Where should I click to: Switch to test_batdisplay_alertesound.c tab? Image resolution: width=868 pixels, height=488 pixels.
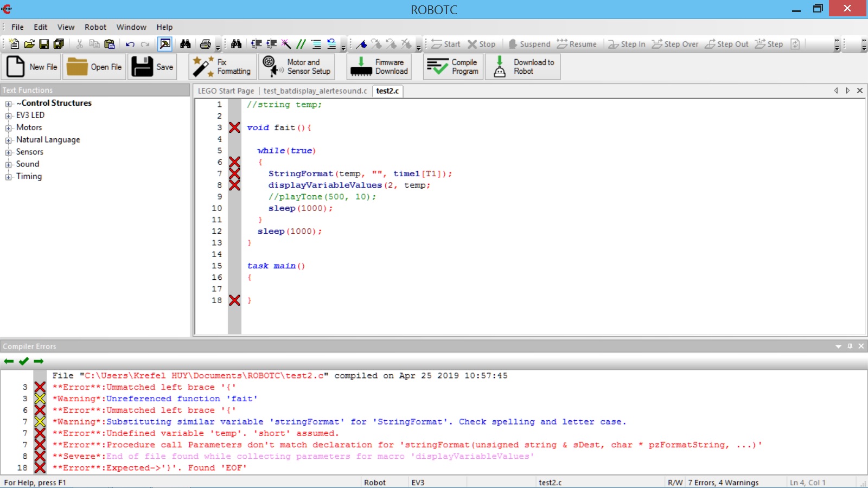(315, 91)
